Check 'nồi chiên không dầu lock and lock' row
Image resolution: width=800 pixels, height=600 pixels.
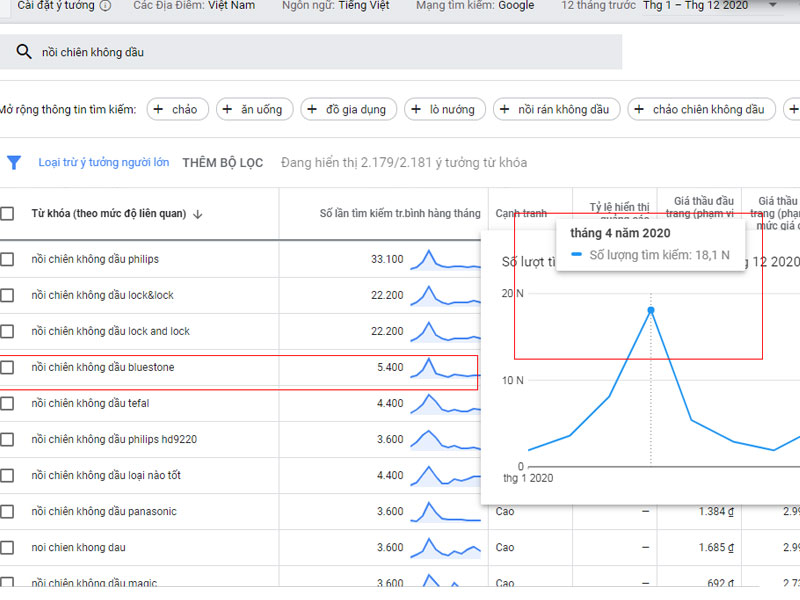pyautogui.click(x=7, y=331)
